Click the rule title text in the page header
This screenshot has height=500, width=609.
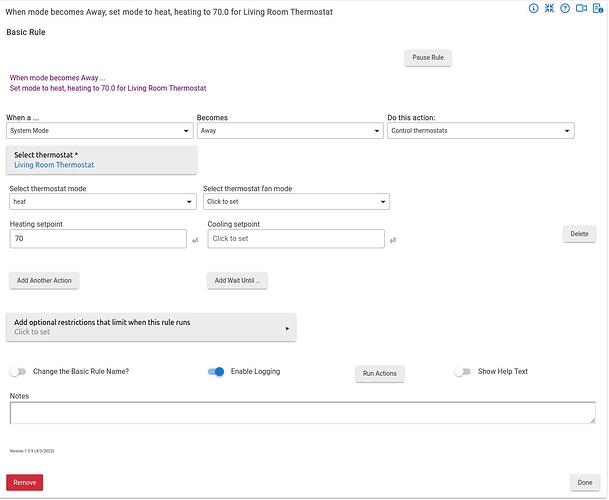click(169, 12)
